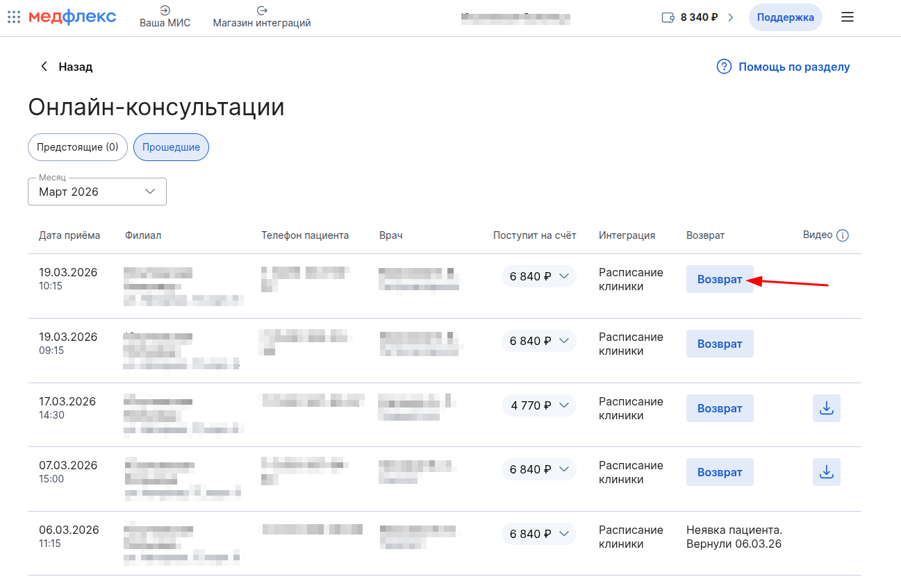Download video for 07.03.2026 consultation
The image size is (901, 588).
click(x=826, y=472)
